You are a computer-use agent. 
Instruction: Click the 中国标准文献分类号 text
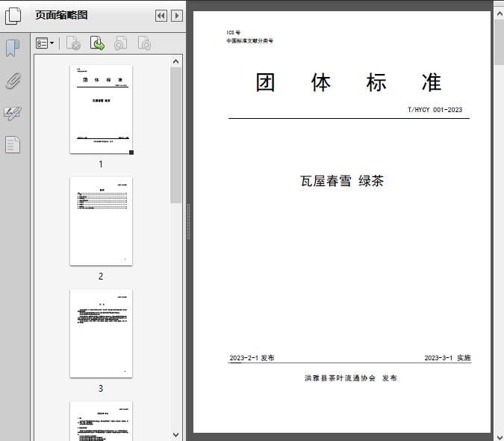(x=249, y=41)
